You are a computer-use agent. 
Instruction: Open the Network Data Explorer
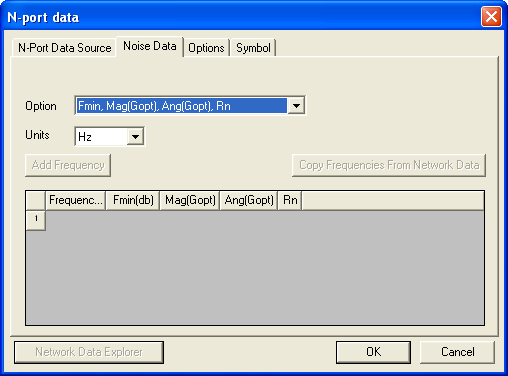tap(89, 352)
